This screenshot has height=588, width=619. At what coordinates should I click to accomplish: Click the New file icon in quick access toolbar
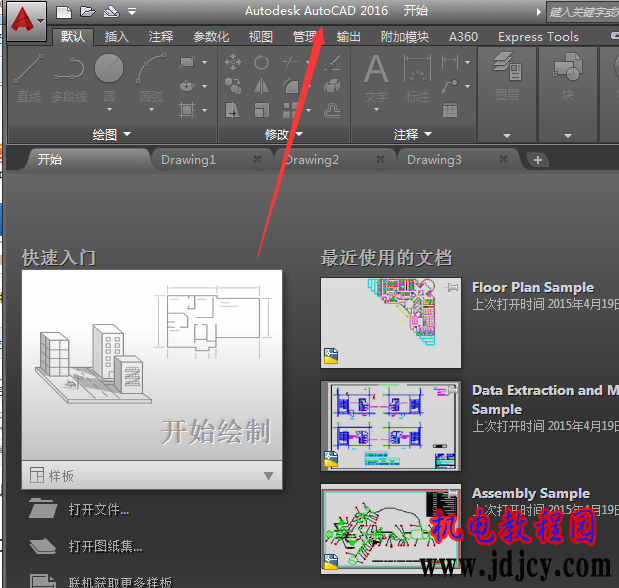64,12
